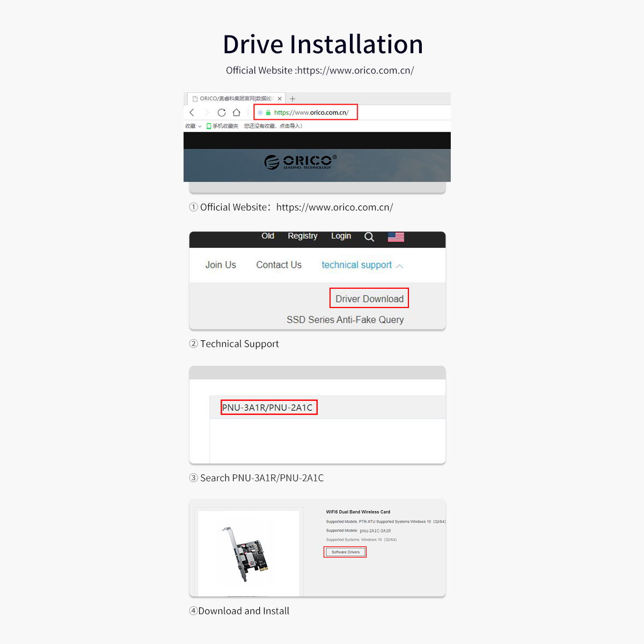644x644 pixels.
Task: Select Driver Download from the submenu
Action: pyautogui.click(x=369, y=298)
